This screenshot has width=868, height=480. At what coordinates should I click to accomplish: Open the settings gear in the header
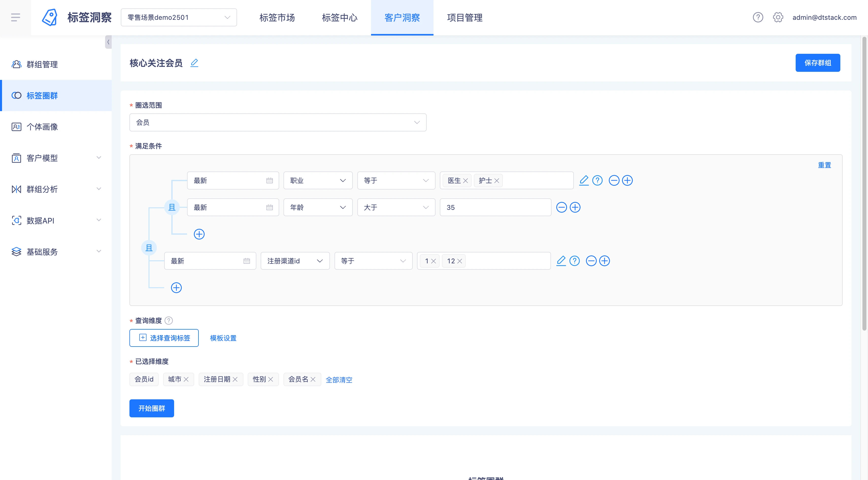pyautogui.click(x=778, y=17)
